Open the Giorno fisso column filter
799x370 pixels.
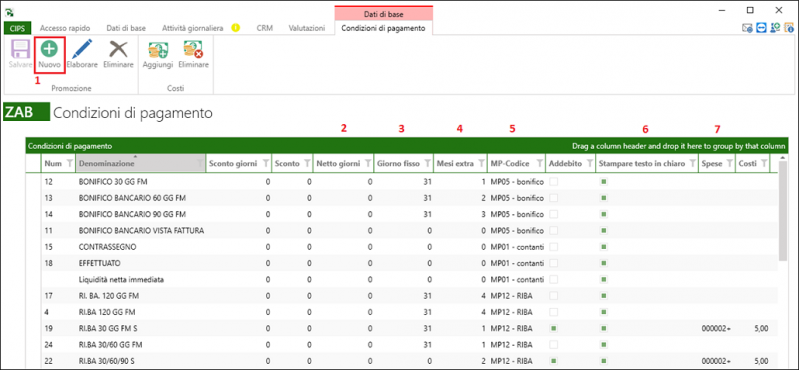427,164
